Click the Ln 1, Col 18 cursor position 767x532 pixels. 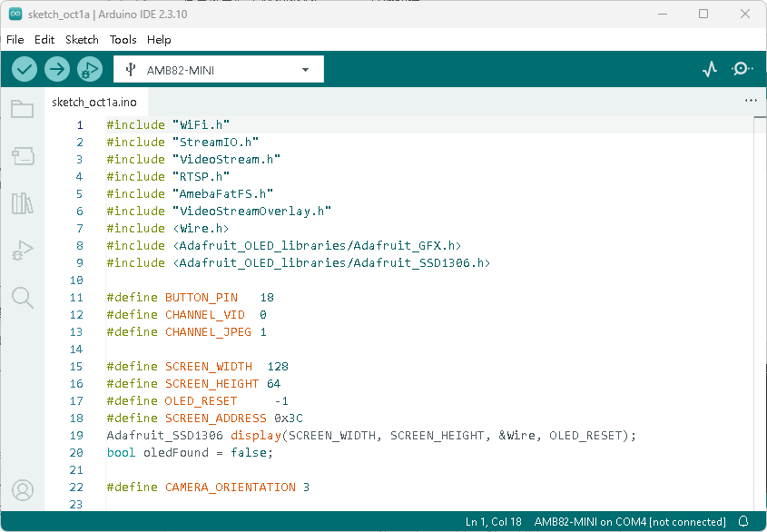tap(493, 522)
